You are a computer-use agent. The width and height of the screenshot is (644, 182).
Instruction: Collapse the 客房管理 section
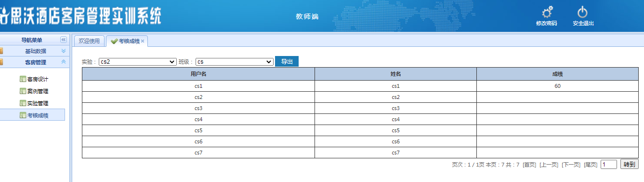tap(63, 62)
